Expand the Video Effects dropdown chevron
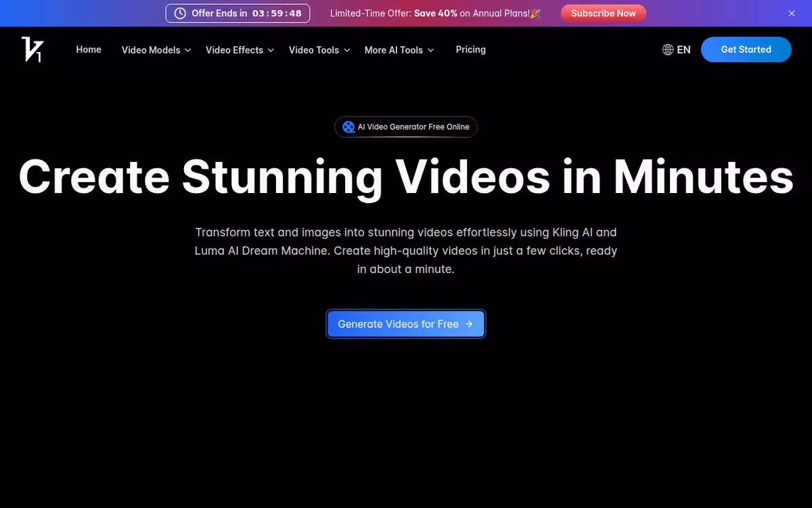 coord(271,50)
